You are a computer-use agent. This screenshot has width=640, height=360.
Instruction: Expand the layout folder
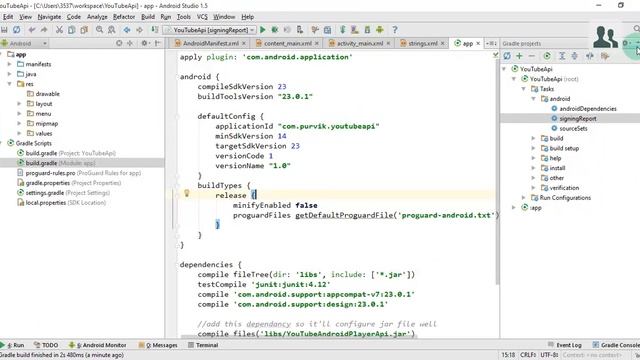[19, 104]
